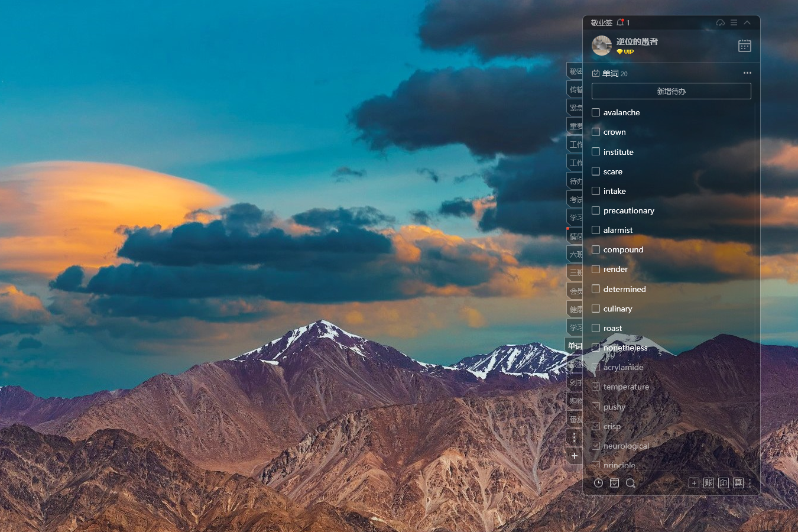Click the user avatar thumbnail
798x532 pixels.
[602, 46]
